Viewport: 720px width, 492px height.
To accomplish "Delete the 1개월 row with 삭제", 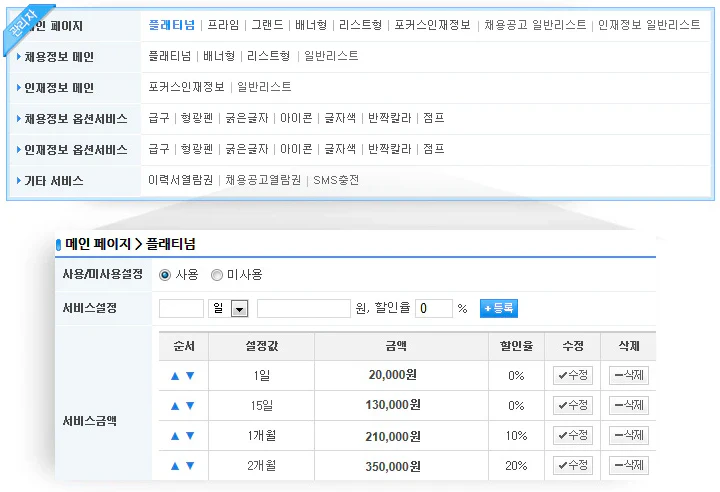I will [629, 435].
